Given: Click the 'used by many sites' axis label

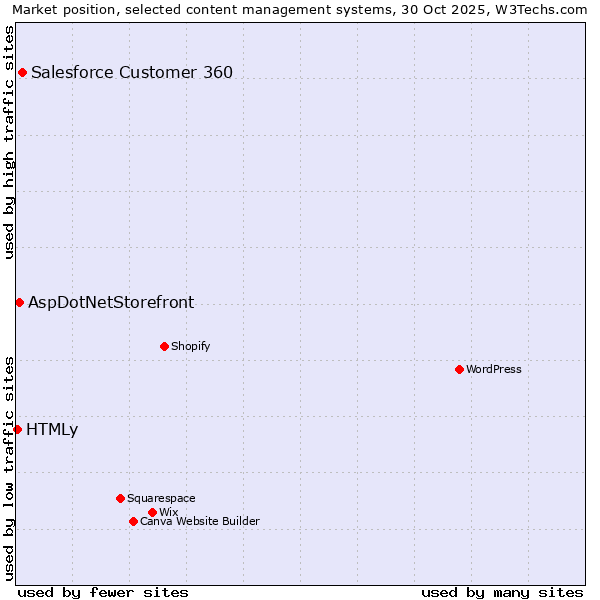Looking at the screenshot, I should [502, 592].
